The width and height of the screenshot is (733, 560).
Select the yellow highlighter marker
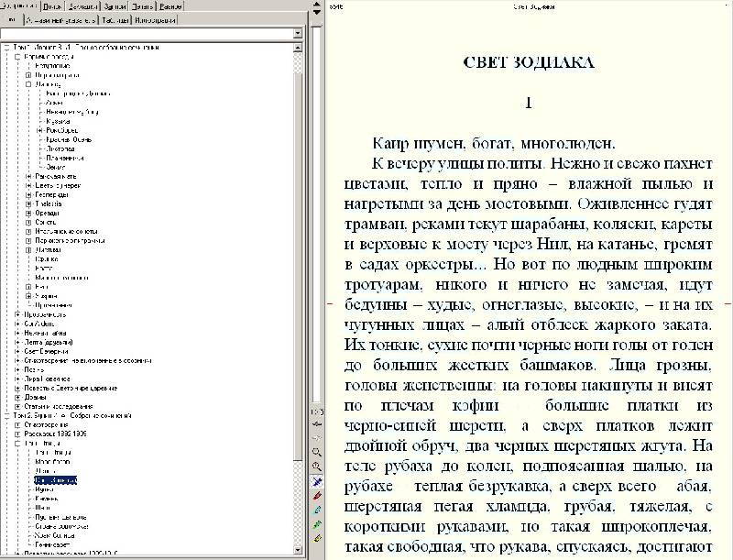point(317,539)
